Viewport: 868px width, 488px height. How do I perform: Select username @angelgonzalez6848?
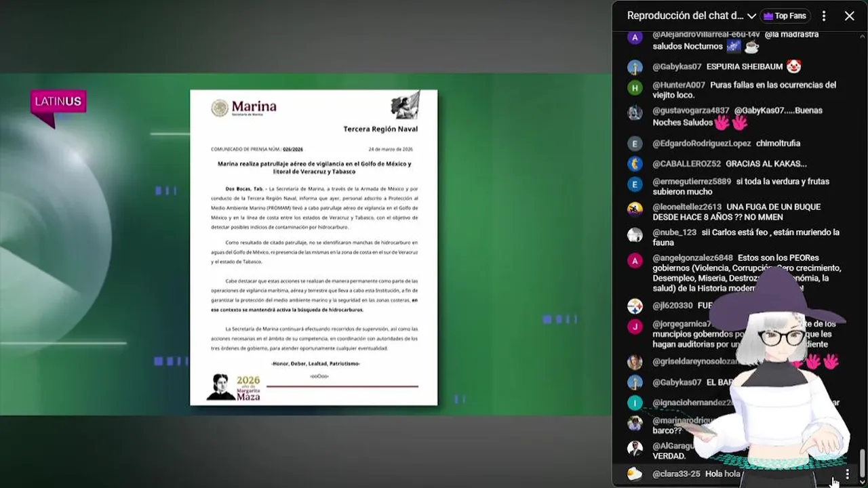pyautogui.click(x=692, y=258)
